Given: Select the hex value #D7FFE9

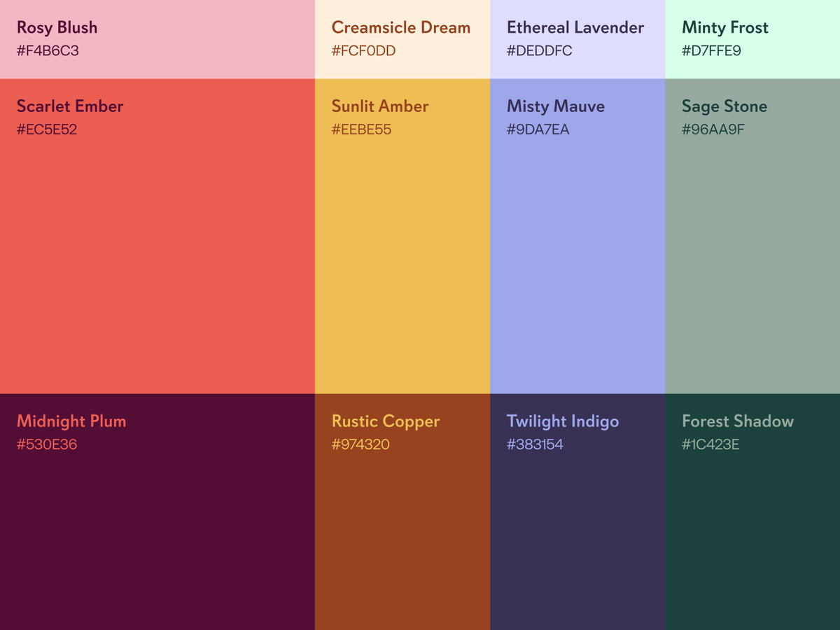Looking at the screenshot, I should [x=711, y=50].
